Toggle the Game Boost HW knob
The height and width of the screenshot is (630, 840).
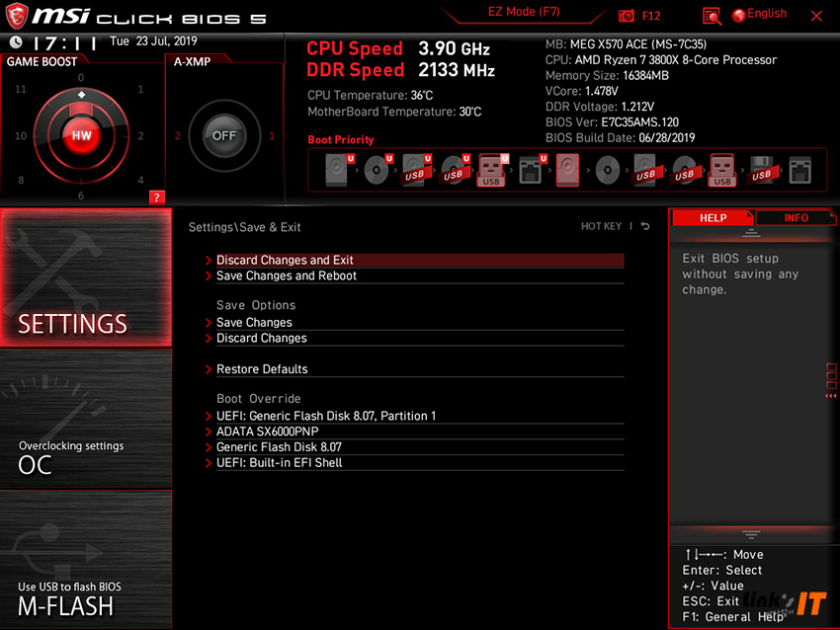point(81,135)
